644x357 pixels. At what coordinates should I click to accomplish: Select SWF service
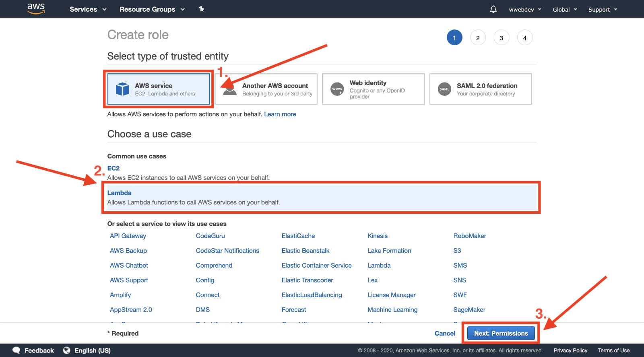[x=460, y=295]
